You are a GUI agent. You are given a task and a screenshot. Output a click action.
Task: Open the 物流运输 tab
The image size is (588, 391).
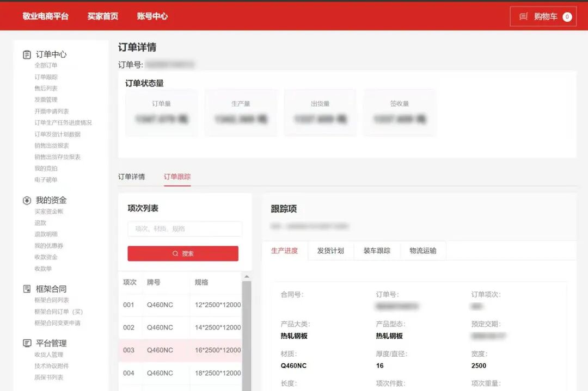pyautogui.click(x=423, y=251)
